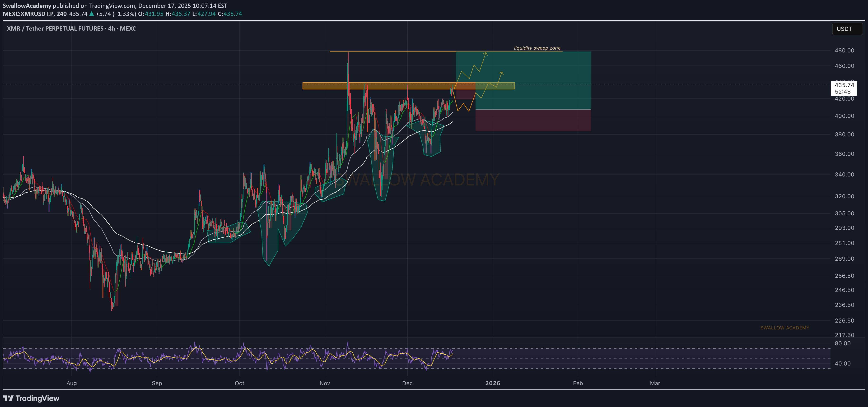The height and width of the screenshot is (407, 868).
Task: Click the small SWALLOW ACADEMY watermark text
Action: click(x=784, y=328)
